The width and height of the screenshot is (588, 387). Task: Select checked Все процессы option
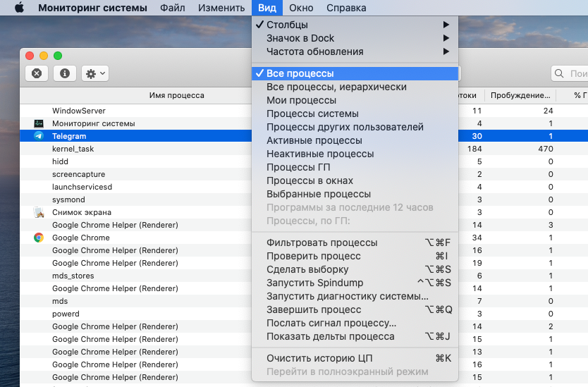coord(355,73)
